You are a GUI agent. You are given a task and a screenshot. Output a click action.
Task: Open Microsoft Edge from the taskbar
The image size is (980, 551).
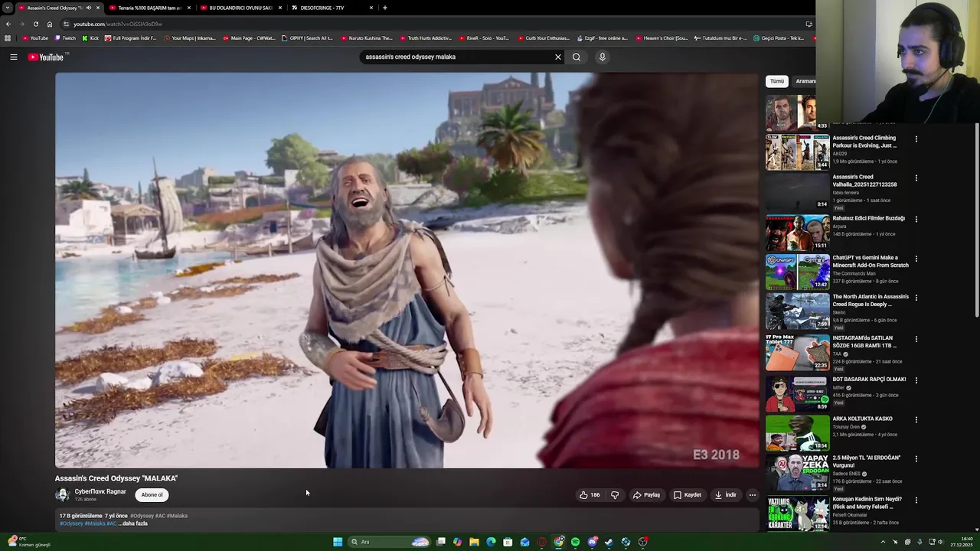click(x=491, y=542)
